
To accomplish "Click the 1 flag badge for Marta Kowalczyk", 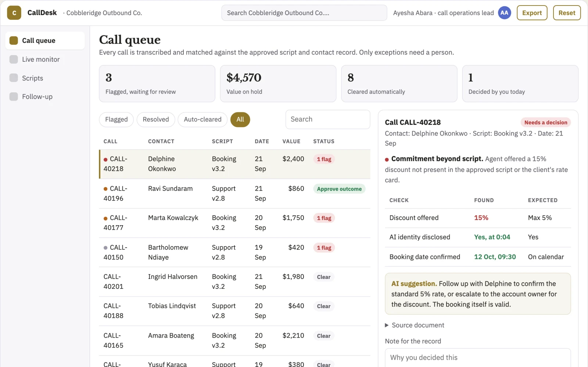I will [324, 218].
